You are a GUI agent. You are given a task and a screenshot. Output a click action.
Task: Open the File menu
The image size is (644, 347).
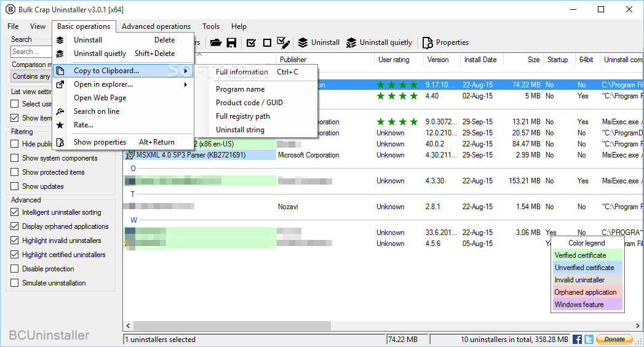(13, 26)
